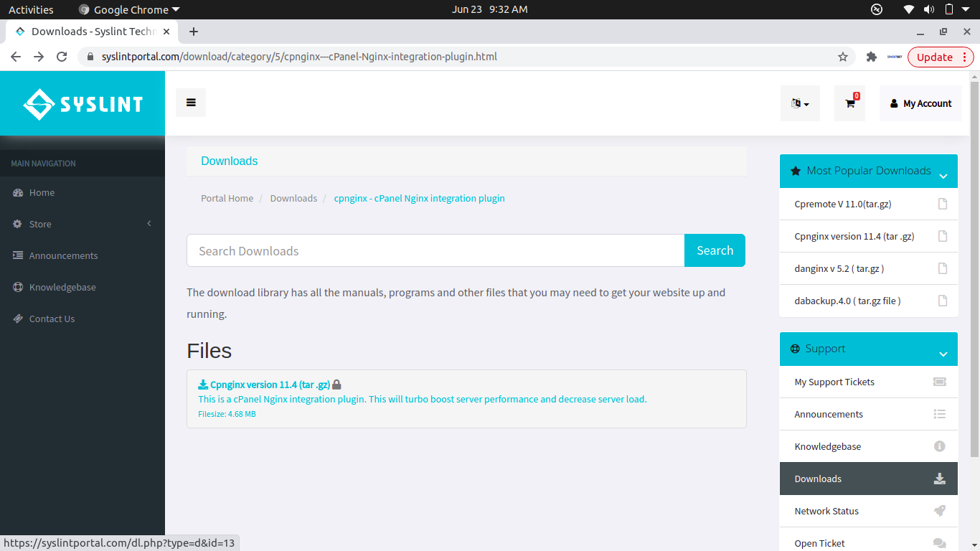Viewport: 980px width, 551px height.
Task: Open danginx v 5.2 download
Action: click(839, 268)
